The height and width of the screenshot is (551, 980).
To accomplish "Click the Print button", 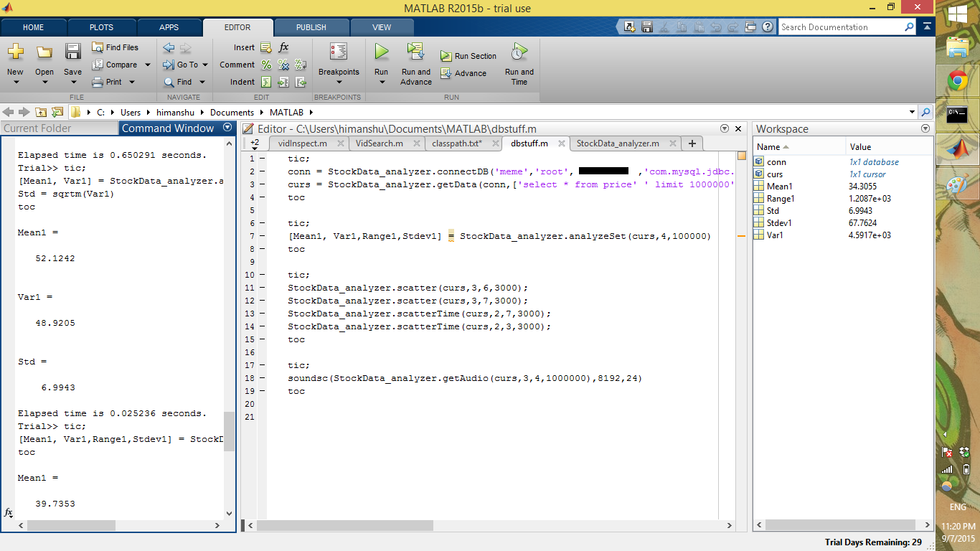I will coord(107,82).
